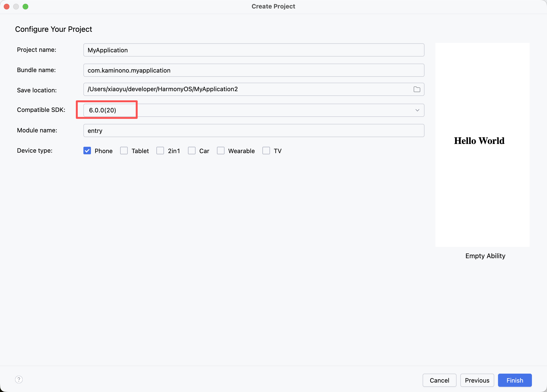The image size is (547, 392).
Task: Click the Finish button
Action: 514,380
